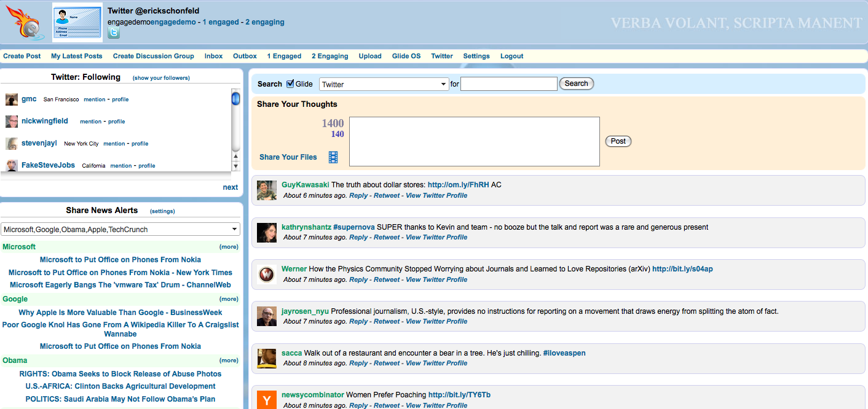
Task: Open the Upload menu item
Action: click(370, 56)
